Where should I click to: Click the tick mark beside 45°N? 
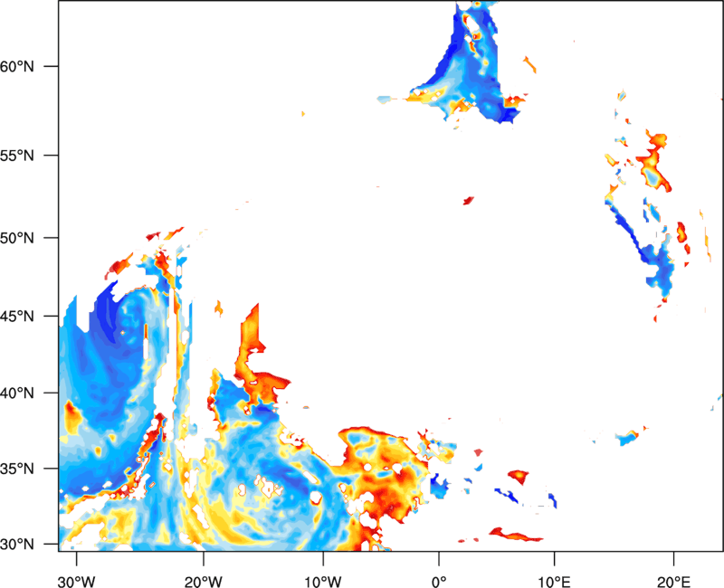52,316
